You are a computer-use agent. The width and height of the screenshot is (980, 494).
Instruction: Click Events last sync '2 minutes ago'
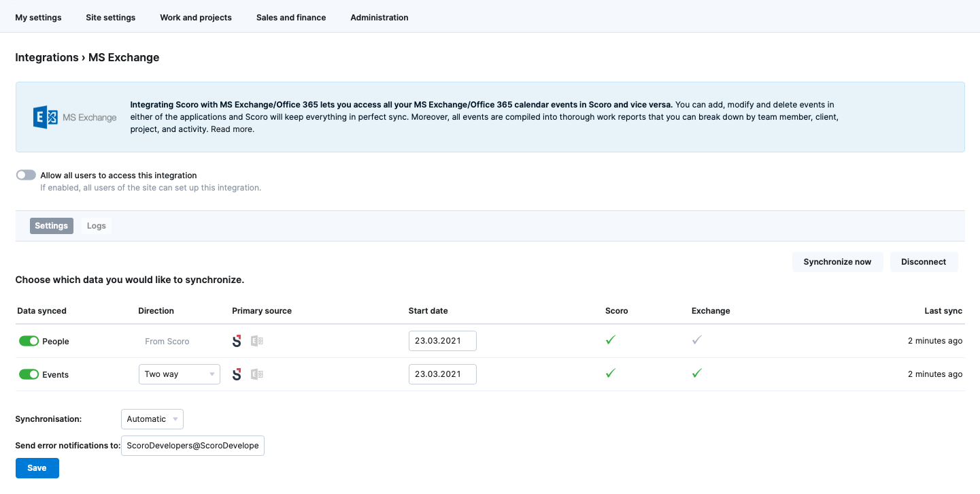click(935, 374)
